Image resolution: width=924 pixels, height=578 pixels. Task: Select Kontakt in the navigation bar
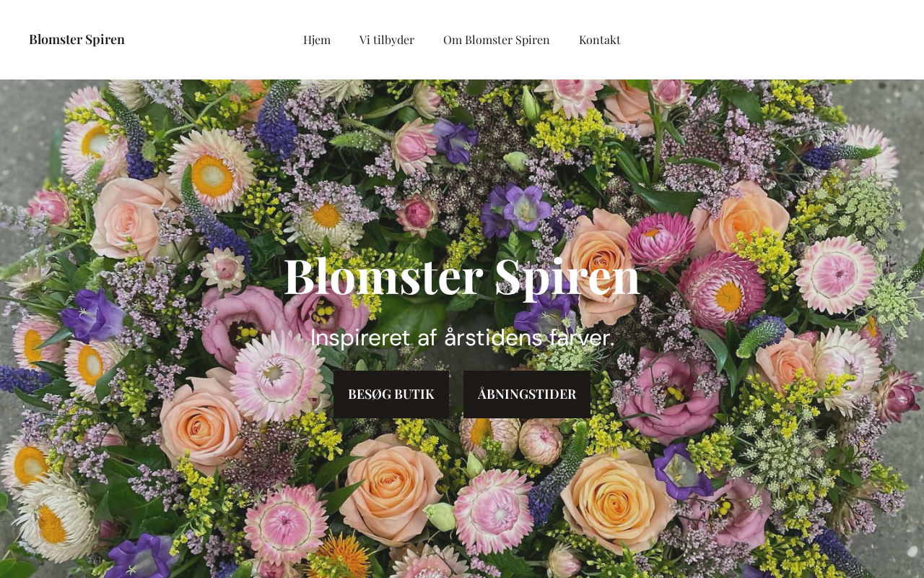[x=600, y=40]
